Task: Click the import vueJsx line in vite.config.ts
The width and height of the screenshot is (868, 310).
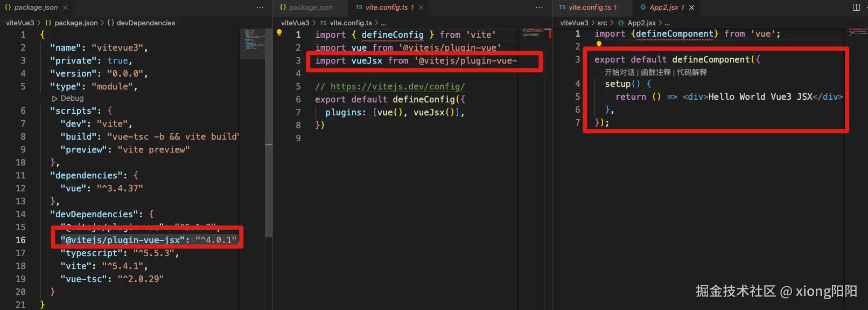Action: 416,60
